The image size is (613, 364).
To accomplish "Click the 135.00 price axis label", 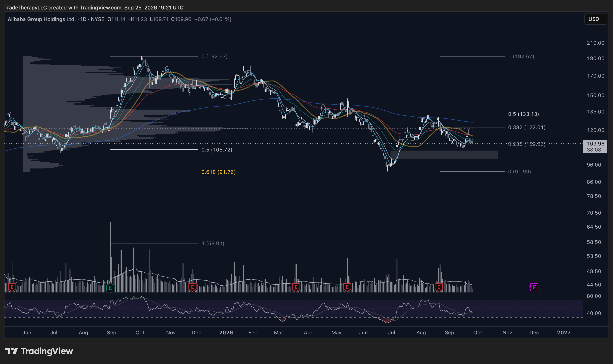I will pos(596,112).
